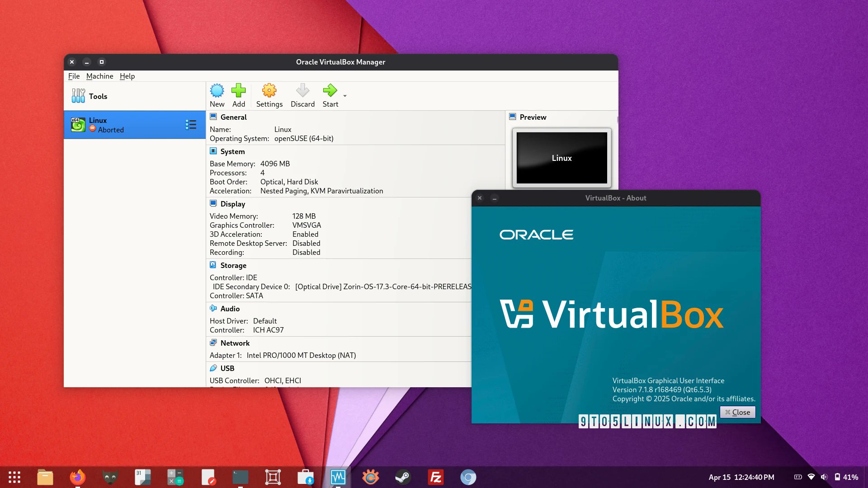Open the Help menu
The height and width of the screenshot is (488, 868).
tap(127, 76)
